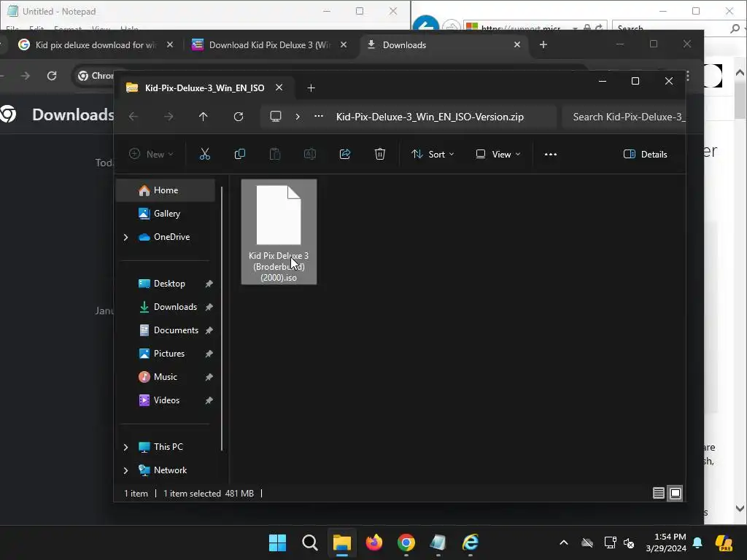747x560 pixels.
Task: Go up one folder level with Up arrow
Action: [x=203, y=117]
